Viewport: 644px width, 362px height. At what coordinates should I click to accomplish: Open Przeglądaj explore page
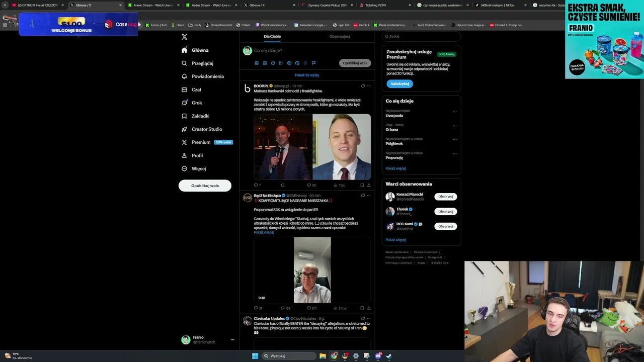coord(197,63)
